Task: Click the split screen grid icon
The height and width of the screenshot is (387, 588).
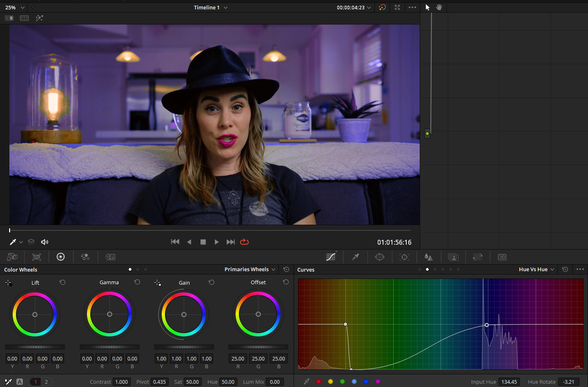Action: pos(24,18)
